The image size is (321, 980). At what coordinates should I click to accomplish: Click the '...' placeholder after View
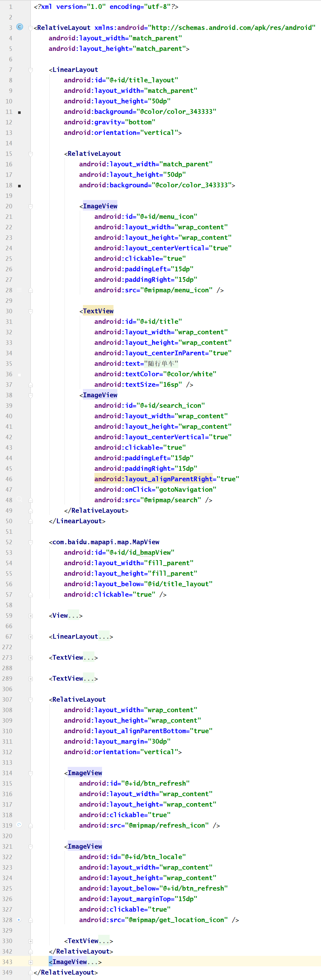[x=73, y=615]
